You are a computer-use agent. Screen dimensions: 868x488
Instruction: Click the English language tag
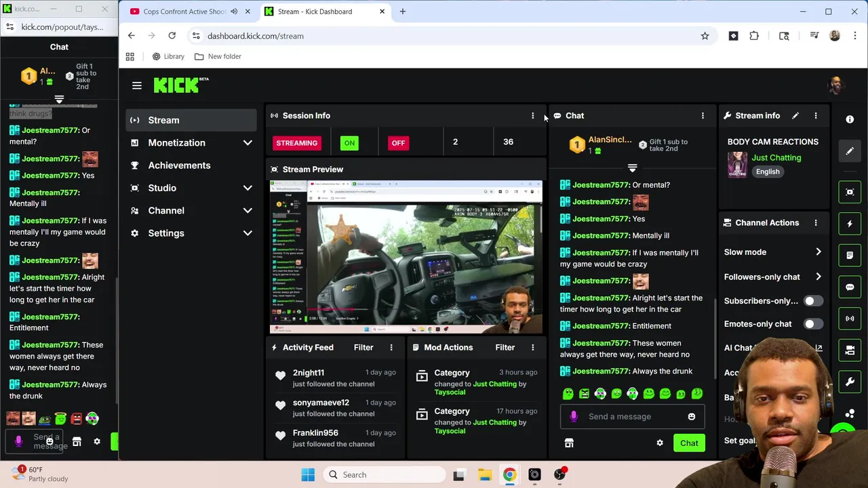[768, 171]
